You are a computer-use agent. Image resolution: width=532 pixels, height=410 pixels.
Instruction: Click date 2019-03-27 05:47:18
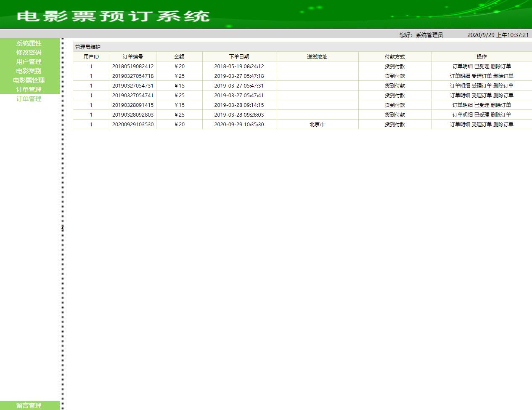[239, 76]
